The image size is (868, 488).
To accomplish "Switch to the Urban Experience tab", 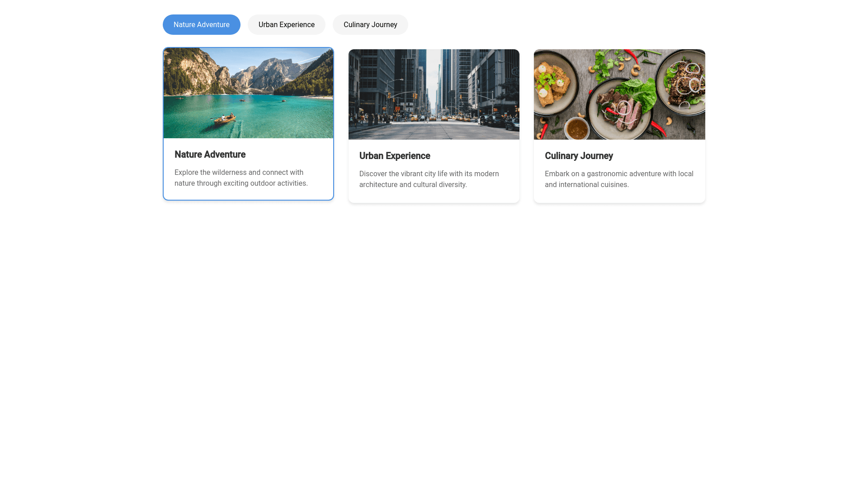I will pos(286,25).
